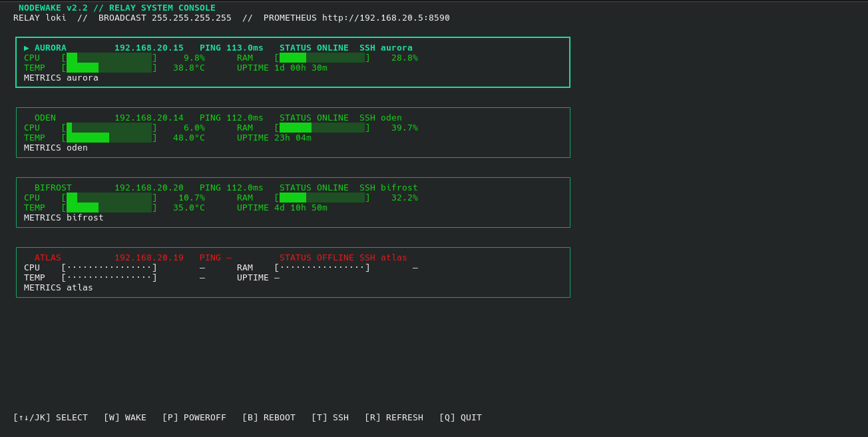Click the 28.8% RAM value
Viewport: 868px width, 437px height.
click(x=405, y=58)
